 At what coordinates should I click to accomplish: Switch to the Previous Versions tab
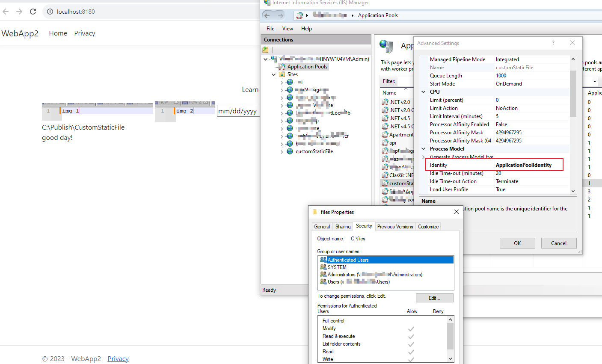(x=395, y=227)
